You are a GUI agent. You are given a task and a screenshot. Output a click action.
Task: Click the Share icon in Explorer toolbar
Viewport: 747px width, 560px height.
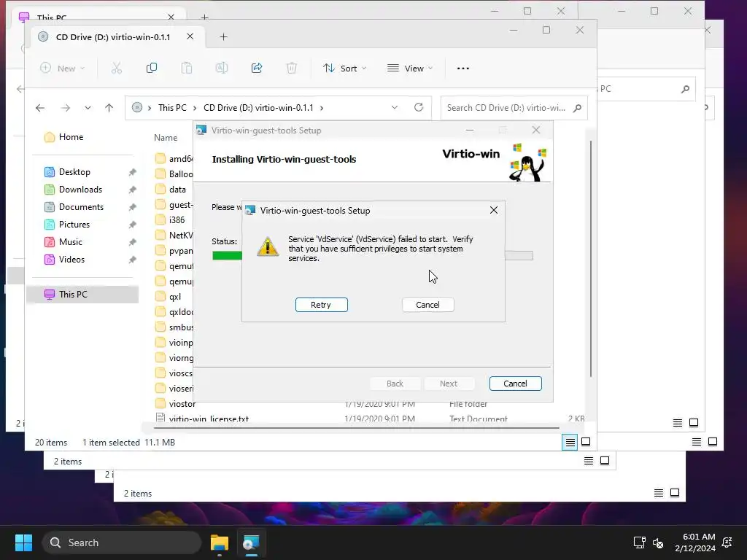coord(257,68)
